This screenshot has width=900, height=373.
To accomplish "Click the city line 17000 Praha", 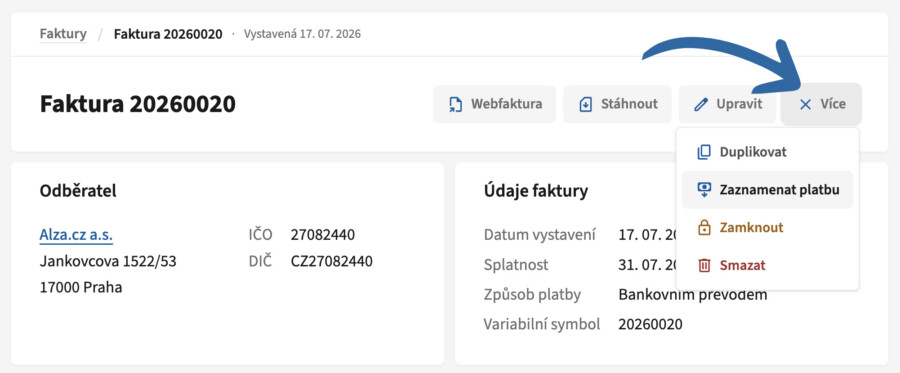I will [x=81, y=287].
